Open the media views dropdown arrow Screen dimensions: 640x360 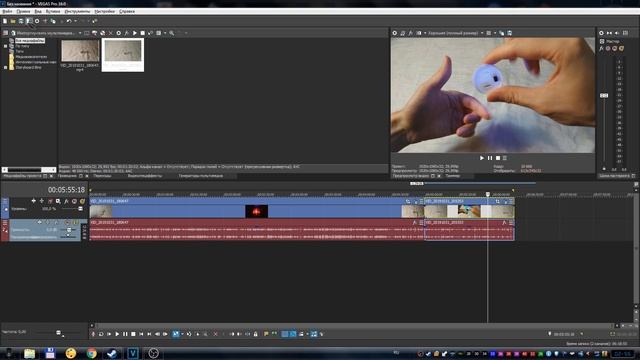(x=164, y=33)
